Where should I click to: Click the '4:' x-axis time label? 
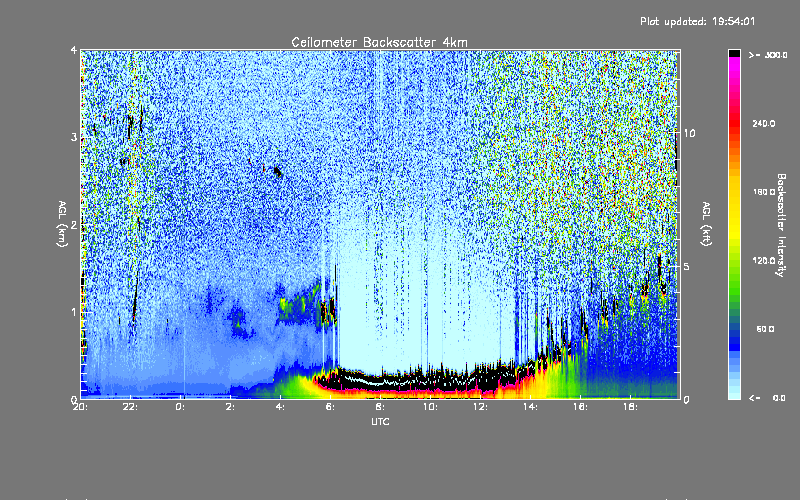(280, 407)
